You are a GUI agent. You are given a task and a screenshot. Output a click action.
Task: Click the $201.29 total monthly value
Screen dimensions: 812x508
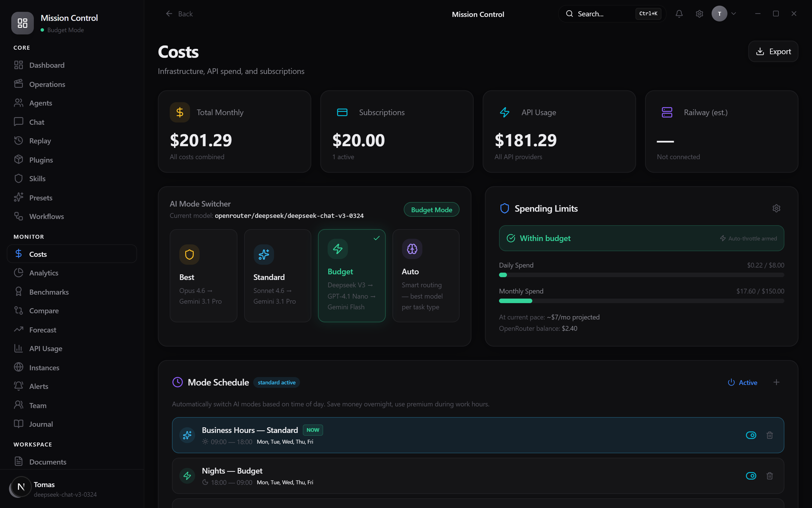click(x=201, y=140)
